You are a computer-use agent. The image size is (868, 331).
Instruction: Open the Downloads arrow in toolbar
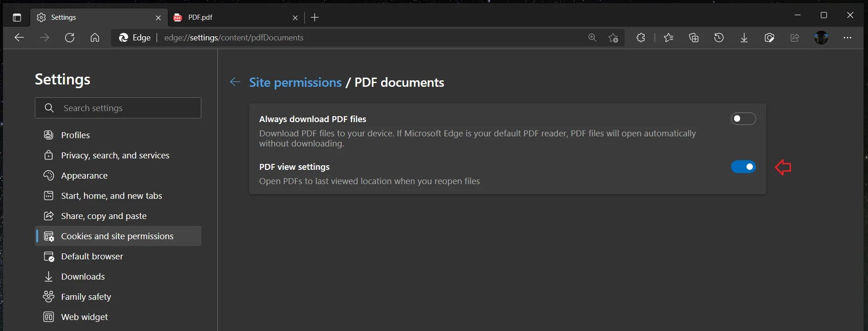[744, 38]
